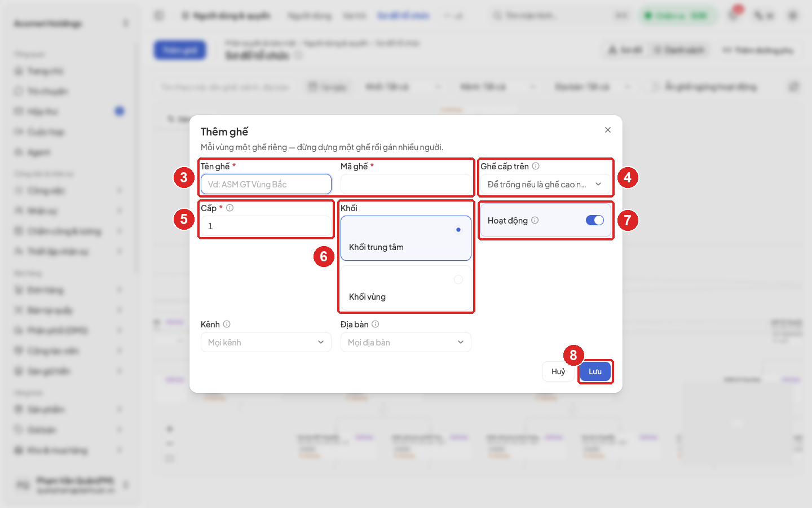Select the Khối vùng option
This screenshot has width=812, height=508.
click(x=406, y=288)
